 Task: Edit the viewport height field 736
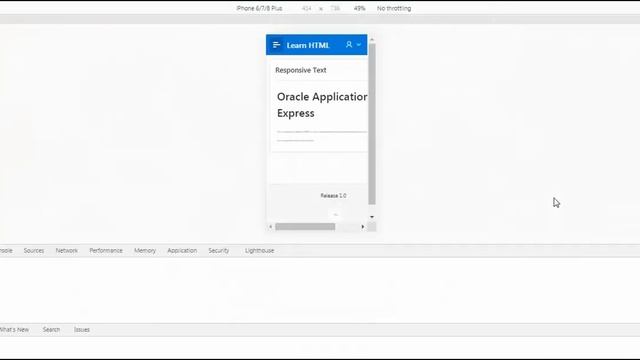tap(335, 8)
